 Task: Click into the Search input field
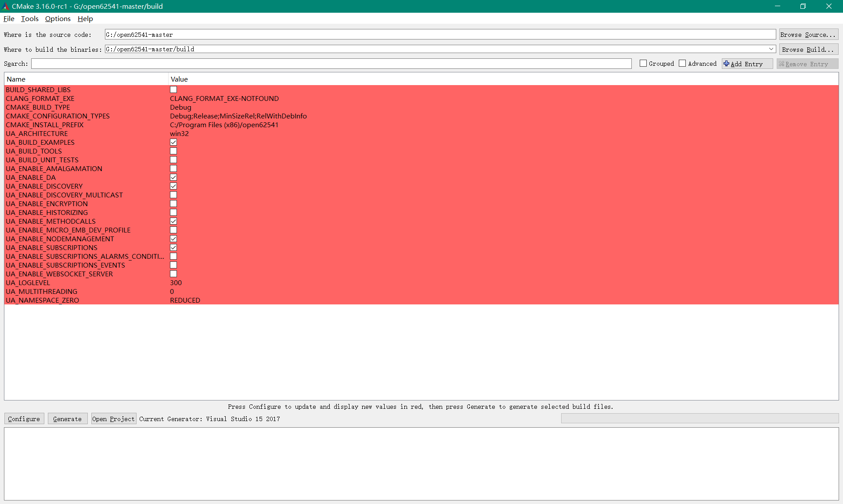(331, 64)
